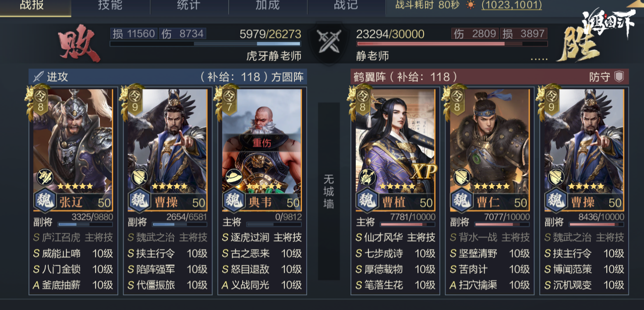
Task: Click 曹植's troop type icon
Action: pos(366,178)
